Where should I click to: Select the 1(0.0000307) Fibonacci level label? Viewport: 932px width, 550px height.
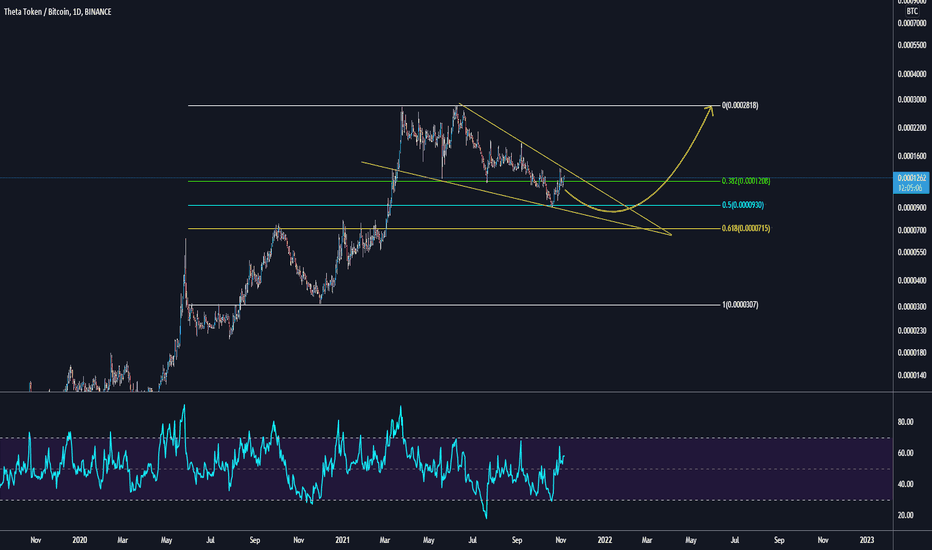(740, 305)
